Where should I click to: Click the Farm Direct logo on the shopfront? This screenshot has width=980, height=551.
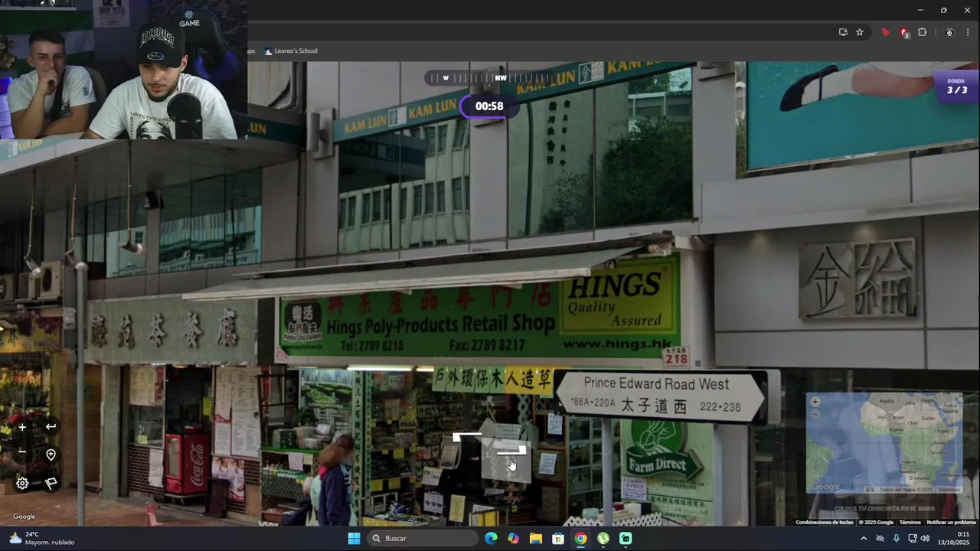coord(665,450)
